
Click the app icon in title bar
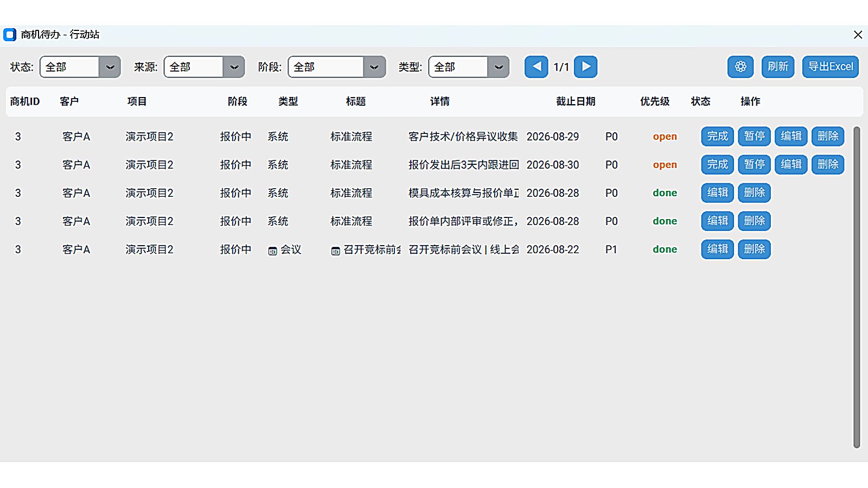(x=10, y=35)
